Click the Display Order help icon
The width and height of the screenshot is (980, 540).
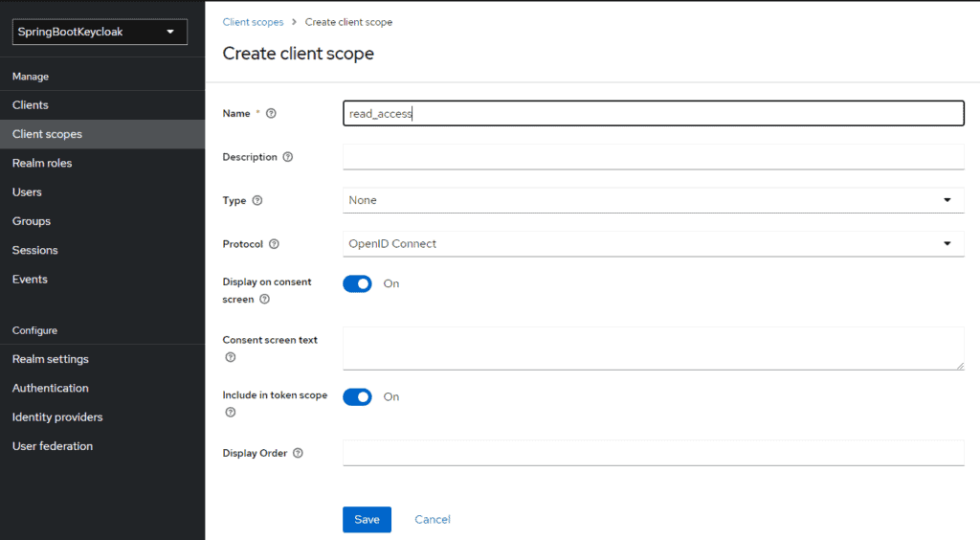point(299,453)
